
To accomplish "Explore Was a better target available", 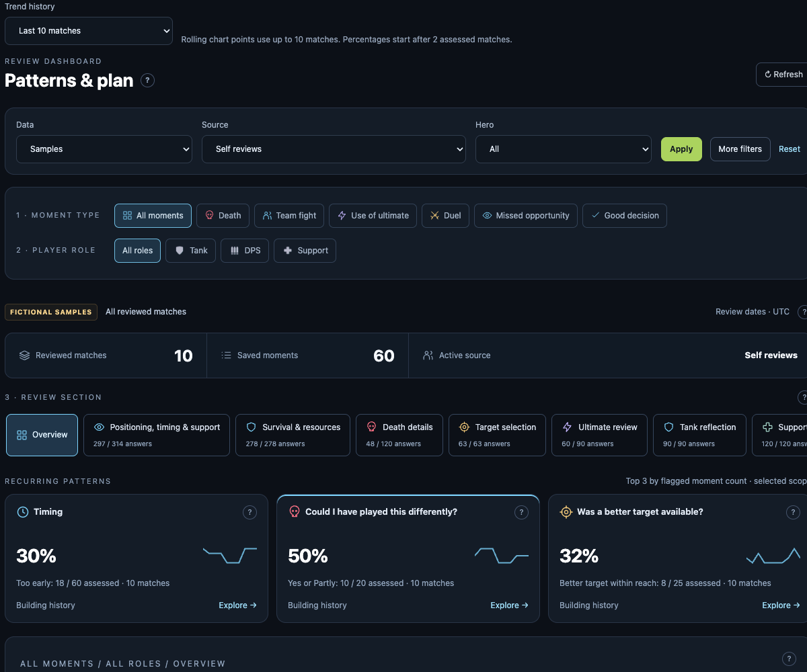I will click(x=781, y=605).
